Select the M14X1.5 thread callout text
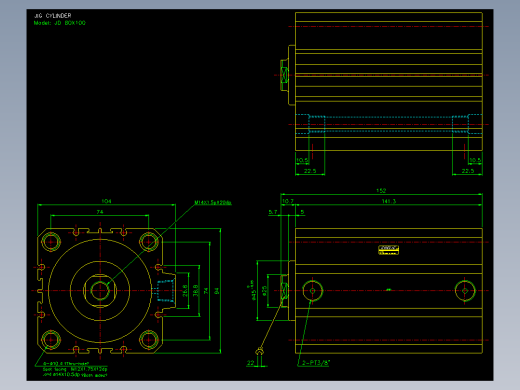Screen dimensions: 520x390 [213, 202]
